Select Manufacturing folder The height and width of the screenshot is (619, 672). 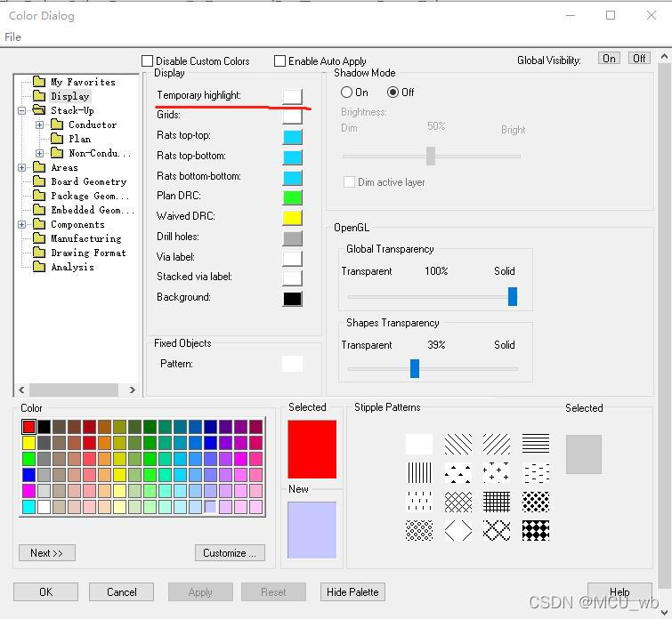(85, 238)
